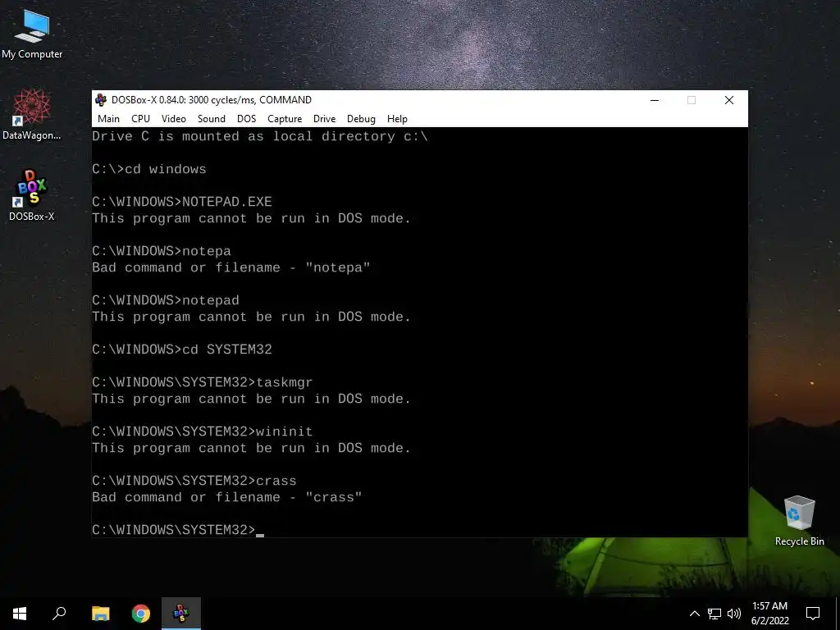The height and width of the screenshot is (630, 840).
Task: Open the CPU menu
Action: [140, 119]
